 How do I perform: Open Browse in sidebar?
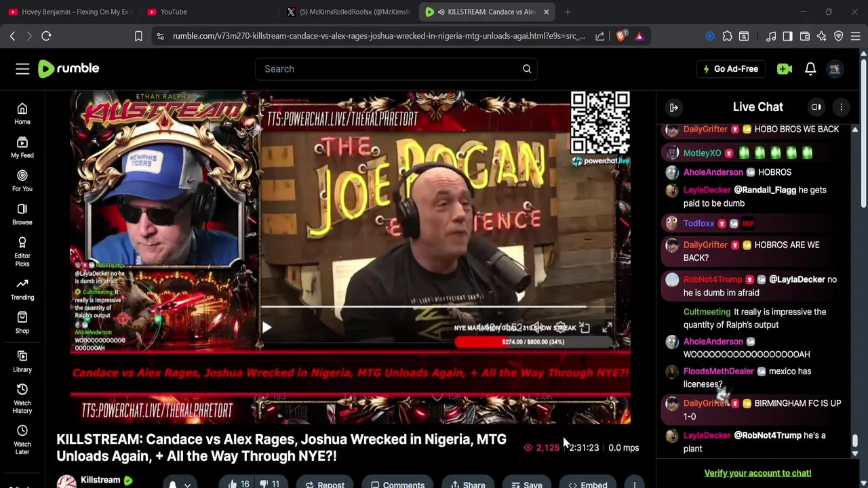click(22, 214)
